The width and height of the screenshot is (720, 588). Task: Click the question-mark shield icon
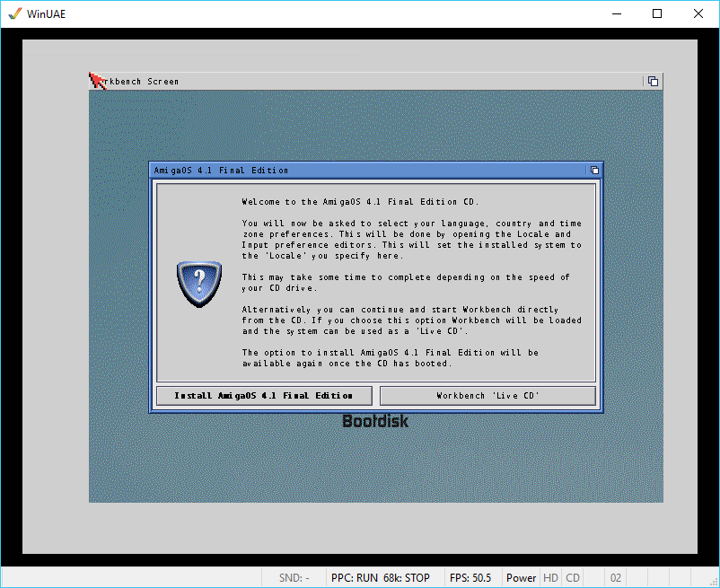click(199, 284)
